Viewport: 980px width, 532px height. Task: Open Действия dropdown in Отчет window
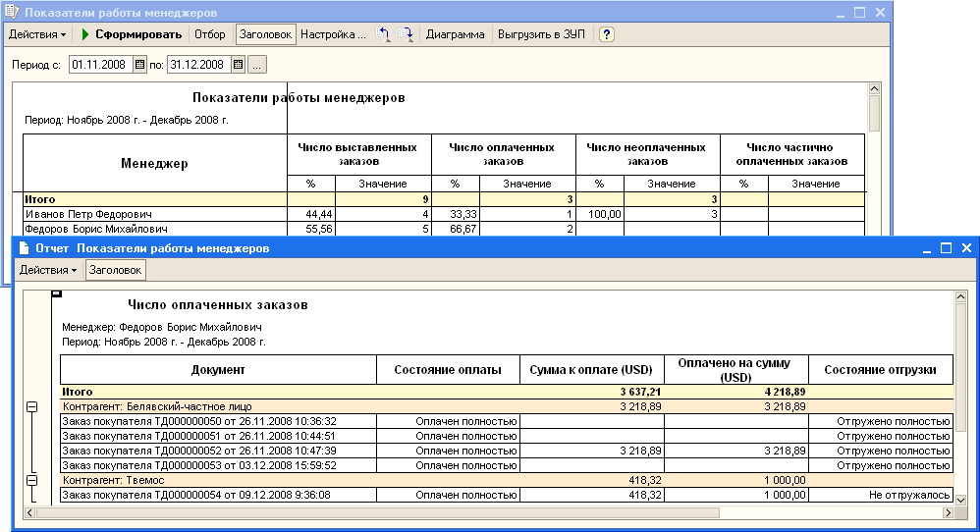(49, 270)
